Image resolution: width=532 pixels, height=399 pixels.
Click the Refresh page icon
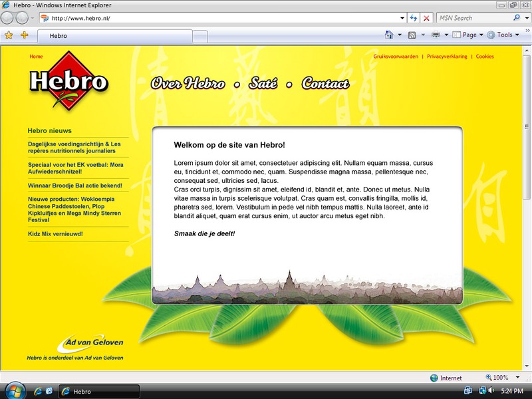[x=414, y=18]
